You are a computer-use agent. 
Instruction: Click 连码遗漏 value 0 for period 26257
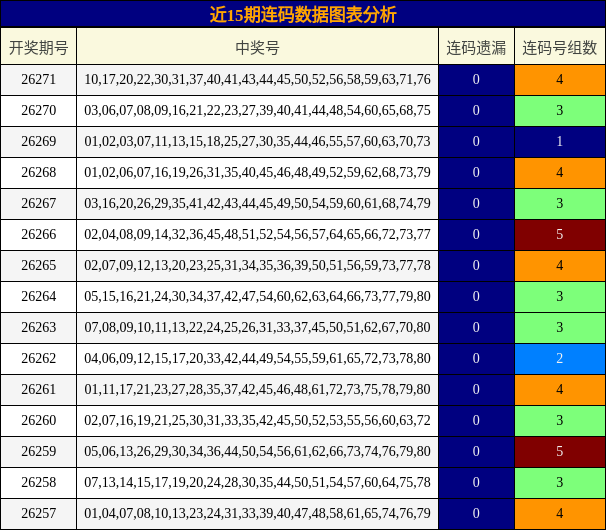pos(476,513)
